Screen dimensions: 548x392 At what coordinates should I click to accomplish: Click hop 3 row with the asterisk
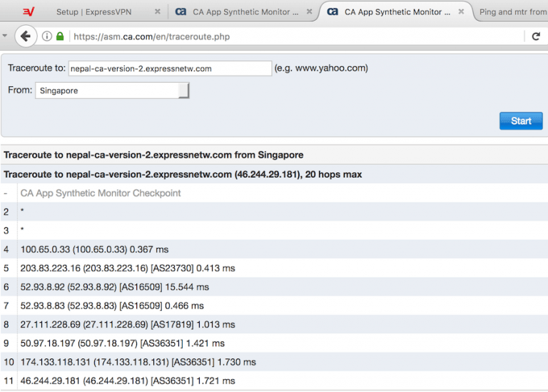[x=274, y=230]
